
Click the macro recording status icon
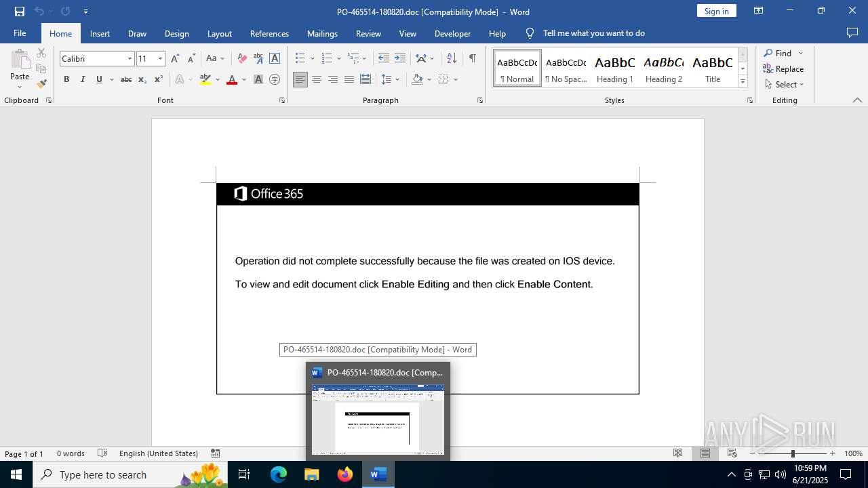(x=216, y=453)
